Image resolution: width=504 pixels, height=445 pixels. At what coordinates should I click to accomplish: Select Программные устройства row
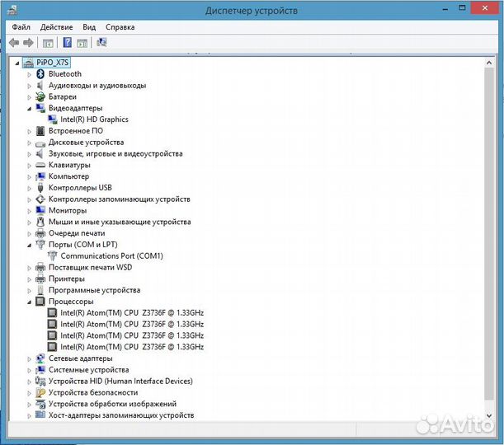coord(95,290)
